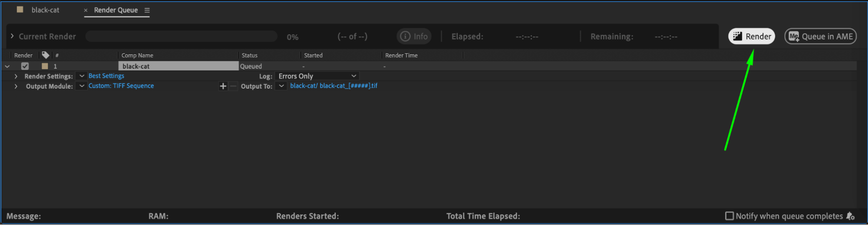Add an output module with plus icon
This screenshot has width=868, height=225.
[223, 86]
